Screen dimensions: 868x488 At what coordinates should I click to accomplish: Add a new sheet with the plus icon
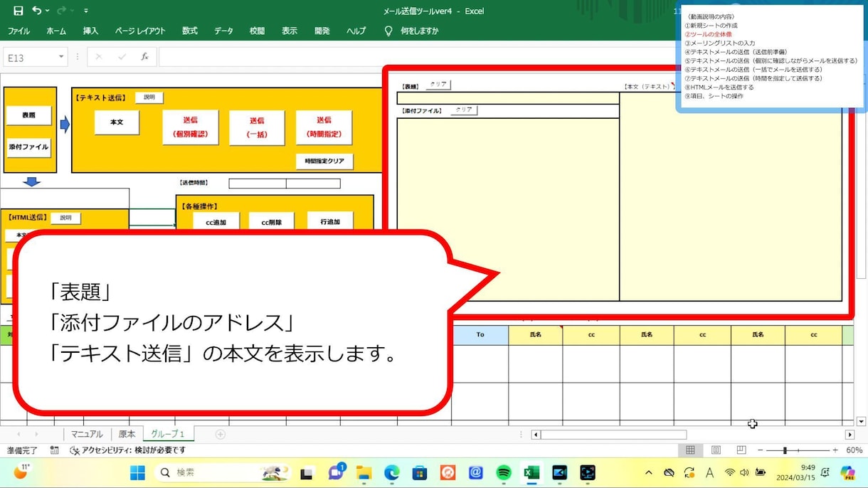(221, 434)
